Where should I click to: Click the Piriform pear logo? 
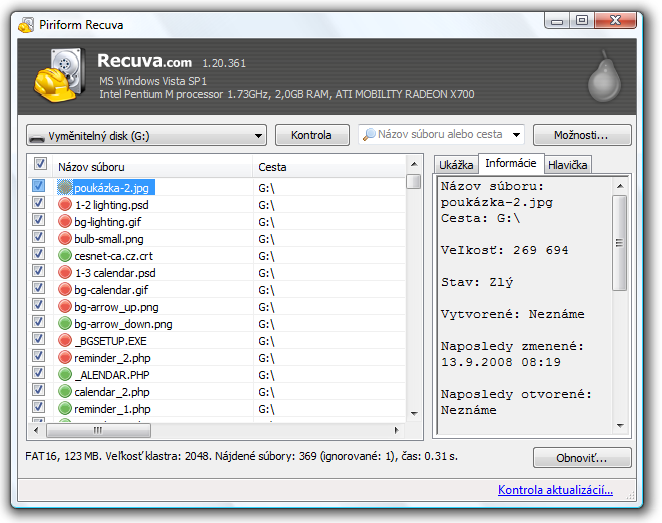click(x=604, y=77)
